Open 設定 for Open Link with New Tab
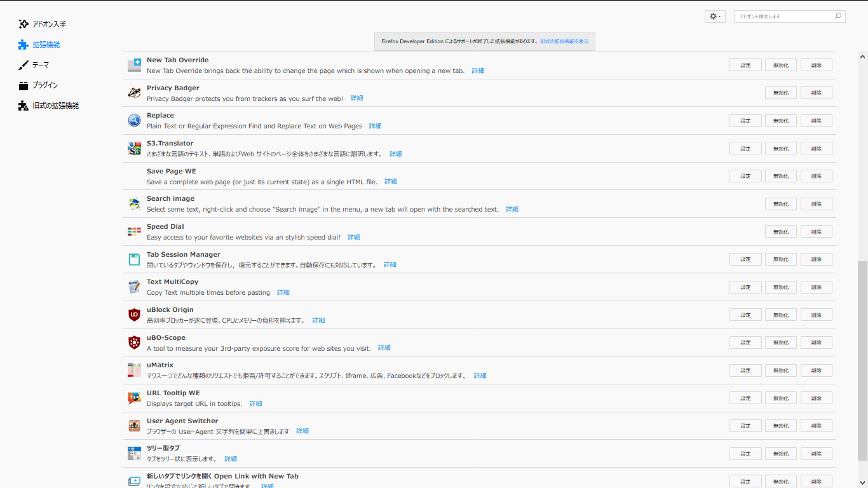 click(x=745, y=481)
